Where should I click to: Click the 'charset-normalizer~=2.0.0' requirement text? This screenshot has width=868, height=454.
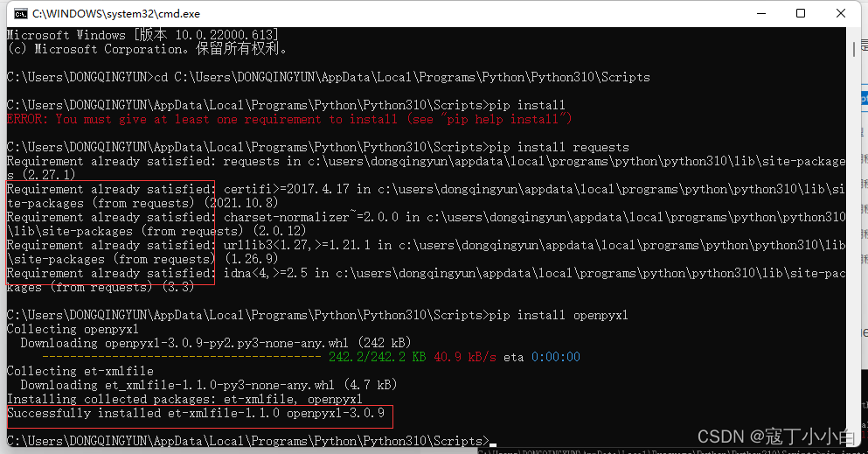click(310, 217)
